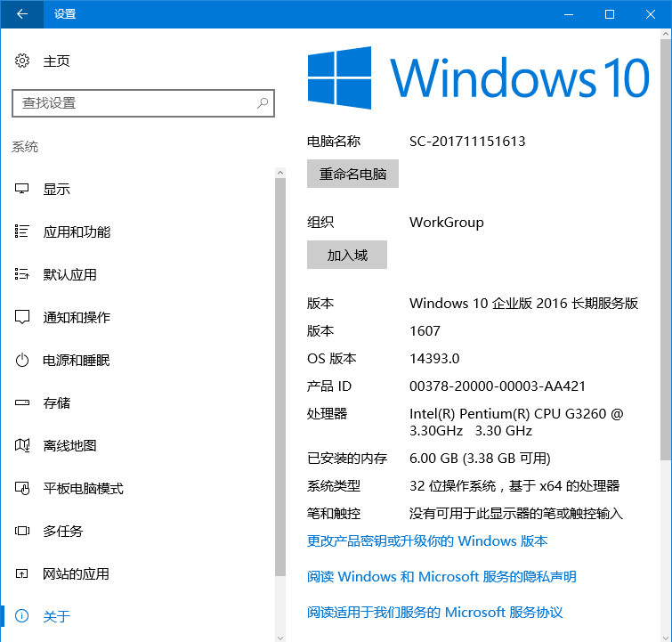Screen dimensions: 672x642
Task: Select the display monitor icon
Action: (22, 189)
